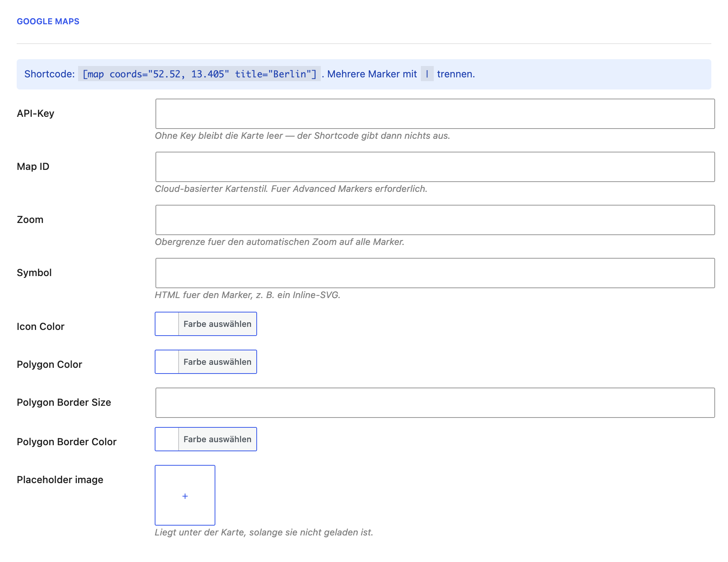728x562 pixels.
Task: Click the 'API-Key' label
Action: click(36, 113)
